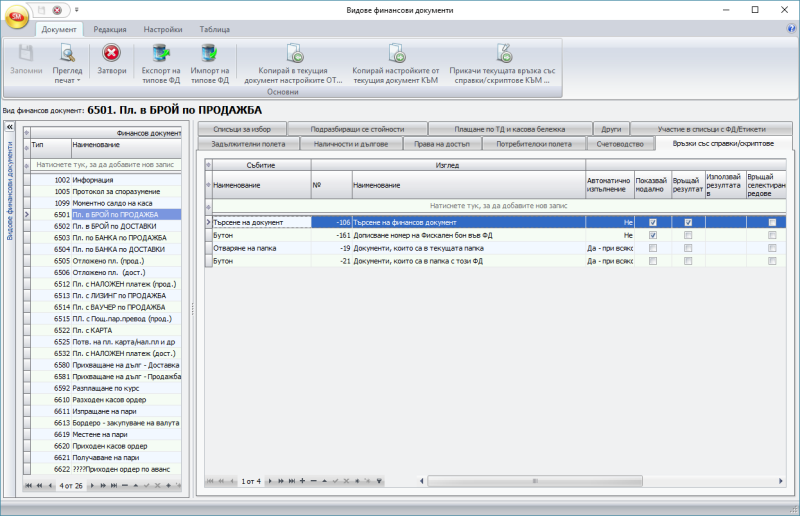Open Плащане по ТД и касова бележка tab

[510, 129]
